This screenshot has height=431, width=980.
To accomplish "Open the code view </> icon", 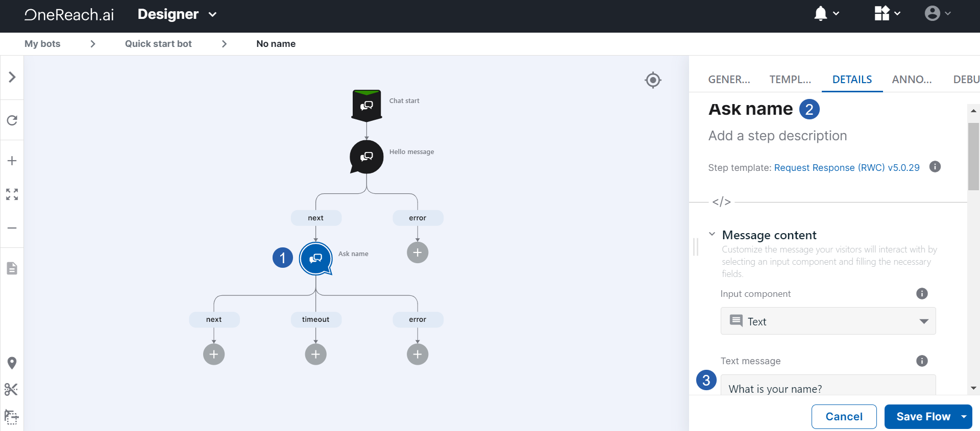I will pos(722,202).
